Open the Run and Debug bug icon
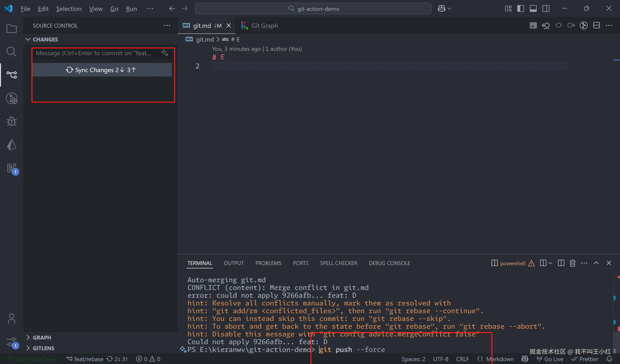The width and height of the screenshot is (620, 364). (x=11, y=121)
